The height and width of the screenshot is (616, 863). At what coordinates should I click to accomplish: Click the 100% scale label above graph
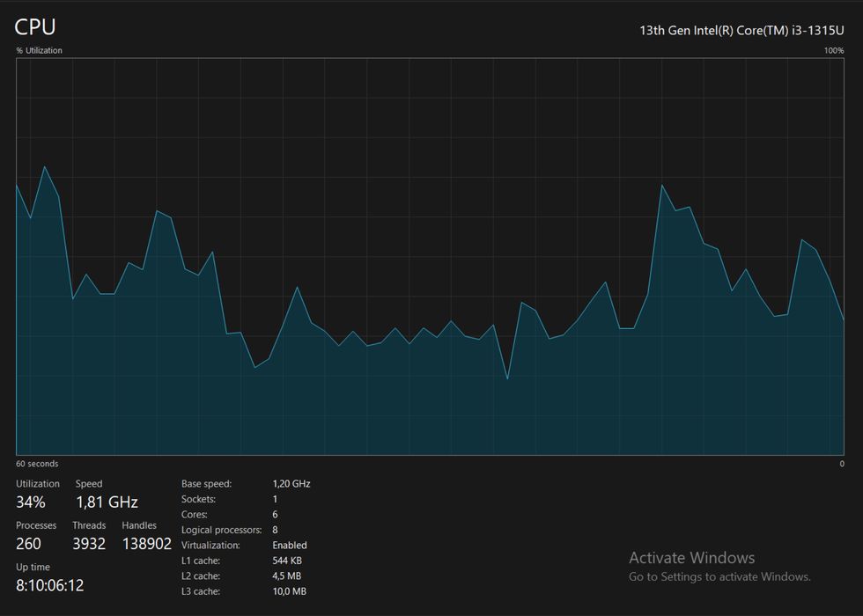pyautogui.click(x=833, y=50)
